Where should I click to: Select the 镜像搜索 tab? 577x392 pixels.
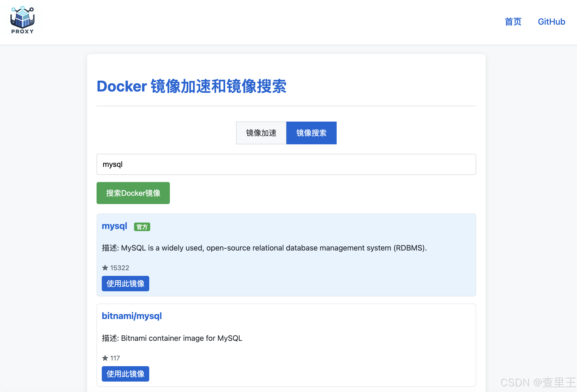311,133
